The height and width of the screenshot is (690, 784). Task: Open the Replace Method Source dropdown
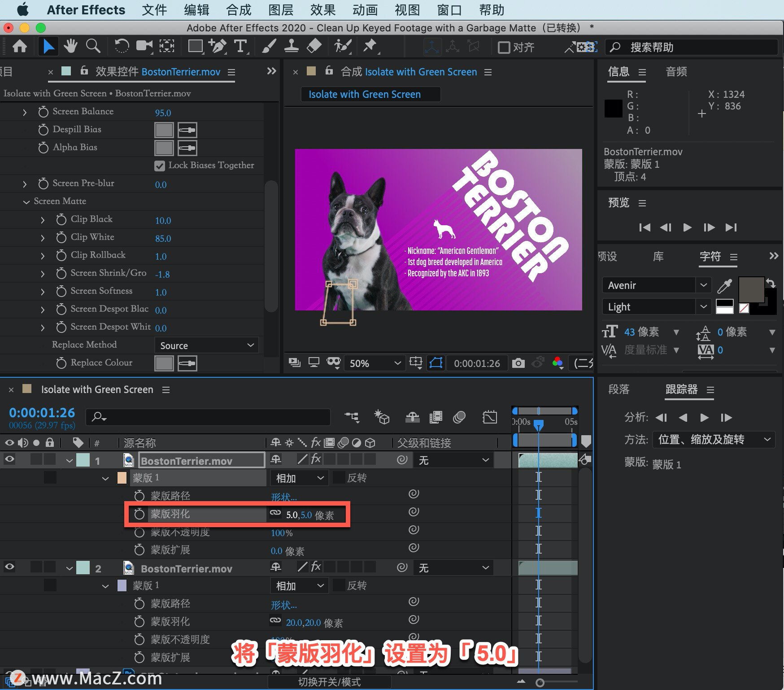coord(207,345)
